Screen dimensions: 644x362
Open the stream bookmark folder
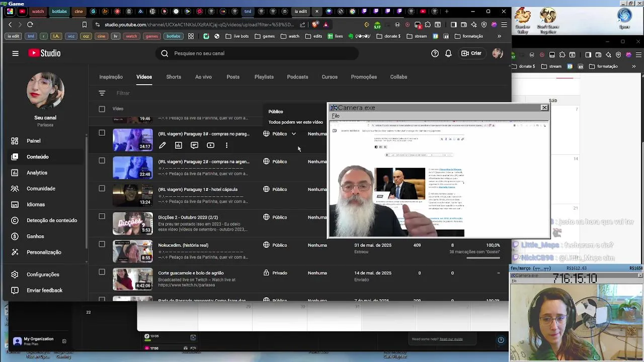417,36
